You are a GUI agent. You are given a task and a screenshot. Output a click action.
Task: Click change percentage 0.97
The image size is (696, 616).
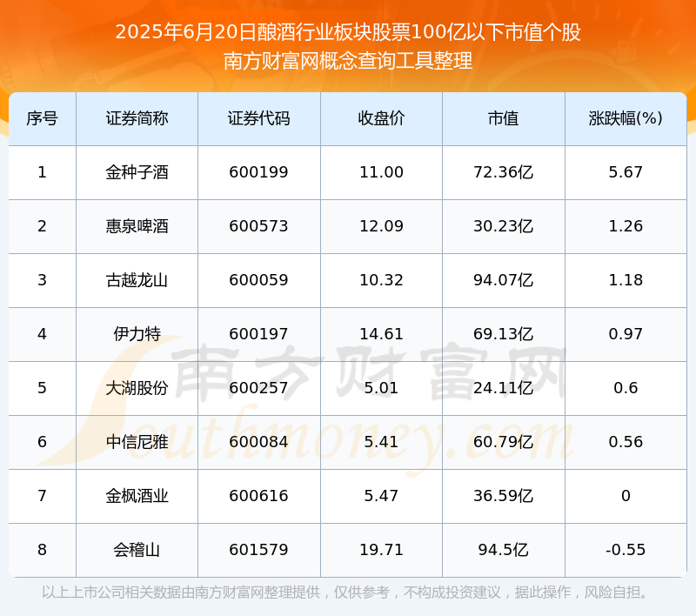click(626, 334)
